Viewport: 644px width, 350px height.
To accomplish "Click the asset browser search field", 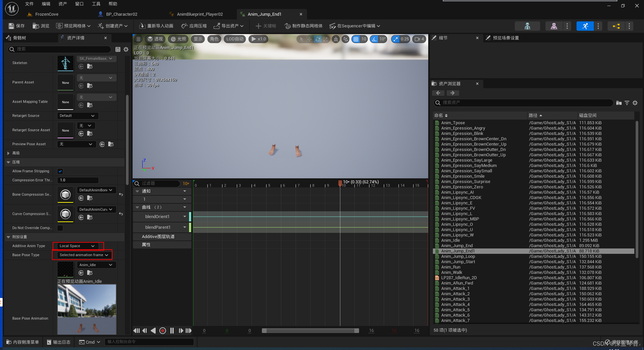I will [523, 103].
